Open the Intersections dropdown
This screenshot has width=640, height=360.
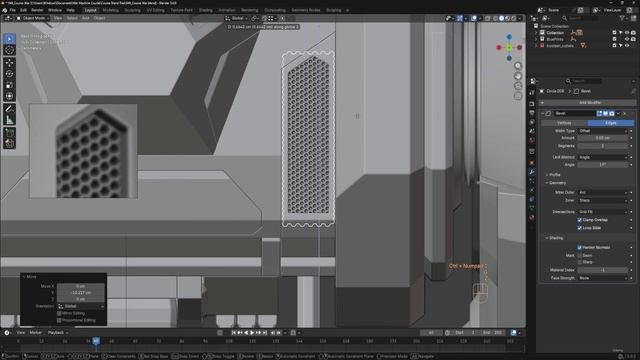(603, 212)
